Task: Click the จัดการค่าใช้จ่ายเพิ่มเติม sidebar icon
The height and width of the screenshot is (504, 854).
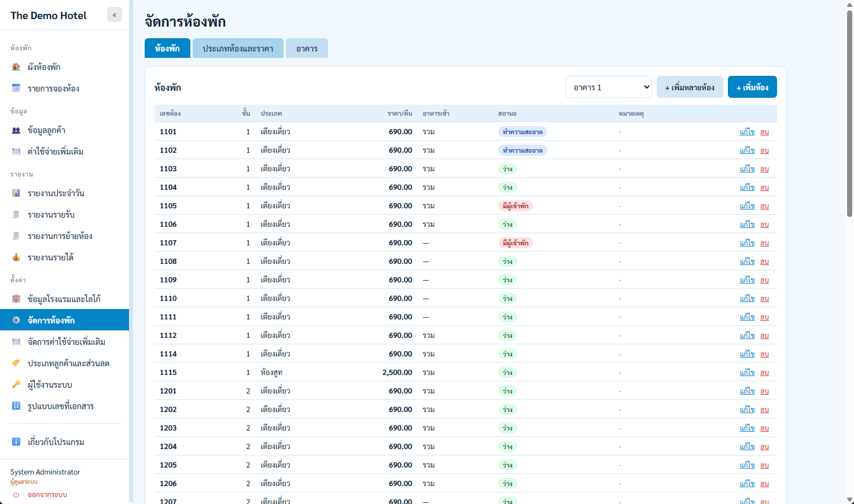Action: coord(16,342)
